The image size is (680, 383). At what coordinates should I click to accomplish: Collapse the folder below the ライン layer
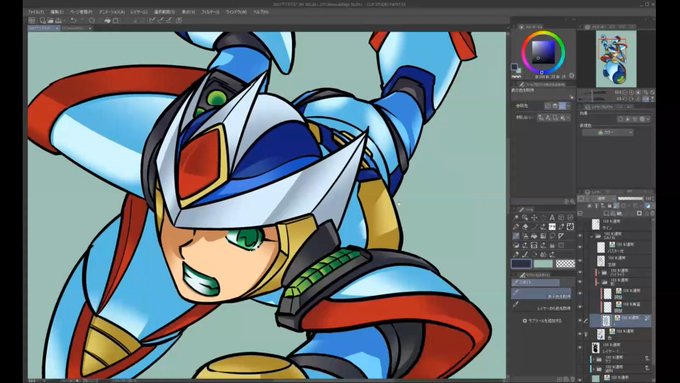pyautogui.click(x=591, y=236)
